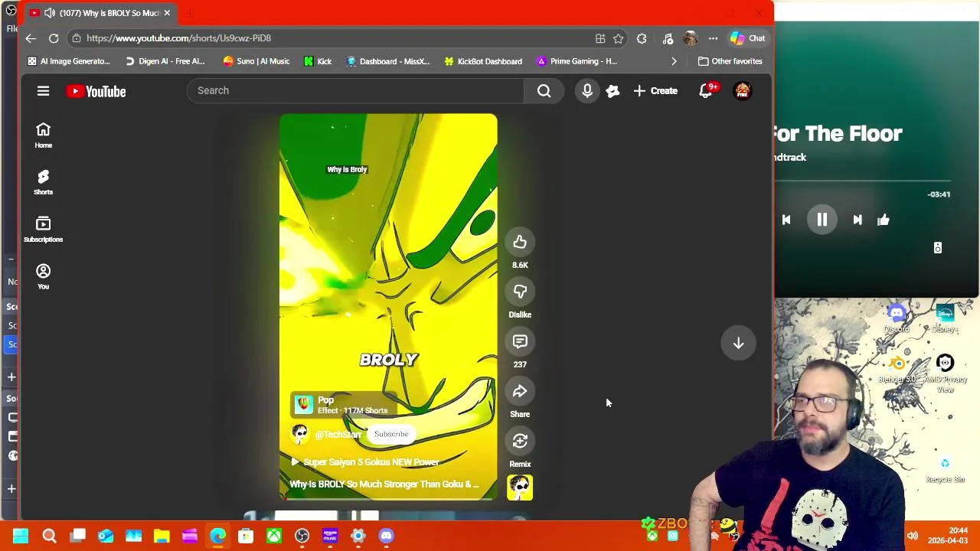This screenshot has height=551, width=980.
Task: Open the Discord desktop shortcut
Action: coord(897,318)
